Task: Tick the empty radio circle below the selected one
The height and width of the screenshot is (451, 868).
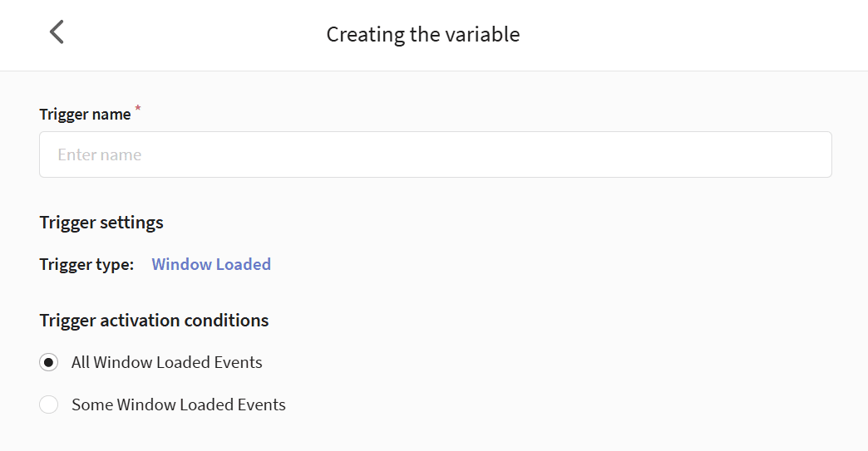Action: pos(49,404)
